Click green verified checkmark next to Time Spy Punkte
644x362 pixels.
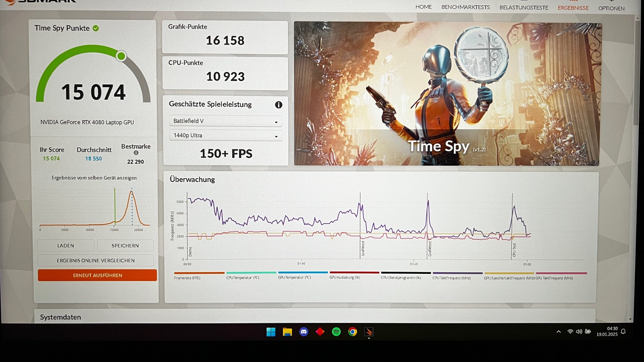pyautogui.click(x=96, y=28)
